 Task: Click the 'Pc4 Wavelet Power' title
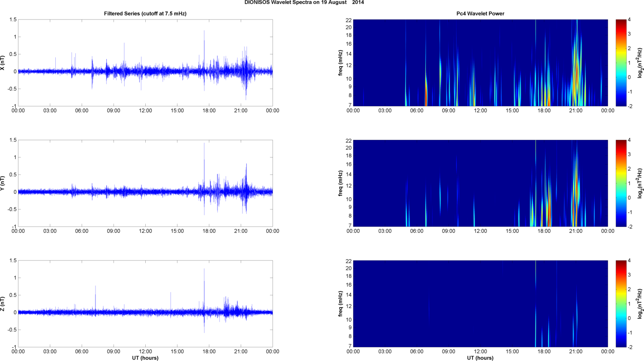(481, 14)
